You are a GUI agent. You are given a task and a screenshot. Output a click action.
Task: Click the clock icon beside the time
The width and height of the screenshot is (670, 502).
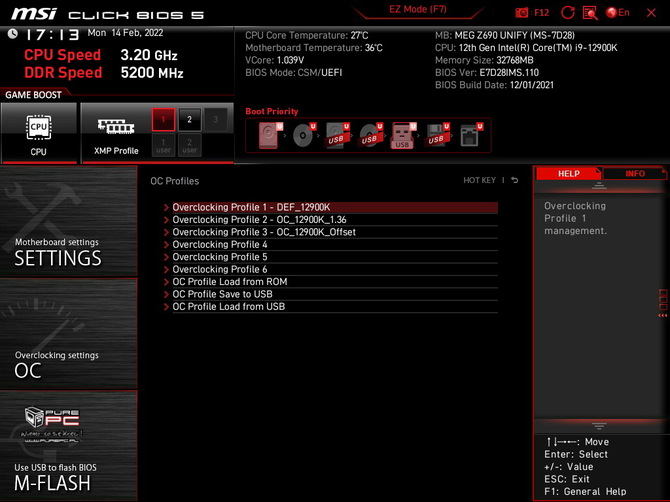click(x=13, y=34)
